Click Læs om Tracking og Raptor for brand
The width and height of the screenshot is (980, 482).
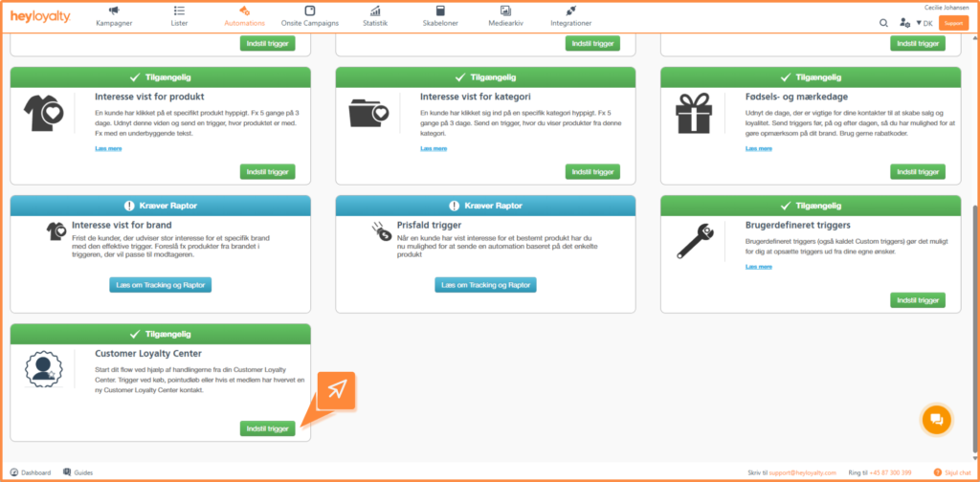click(160, 285)
